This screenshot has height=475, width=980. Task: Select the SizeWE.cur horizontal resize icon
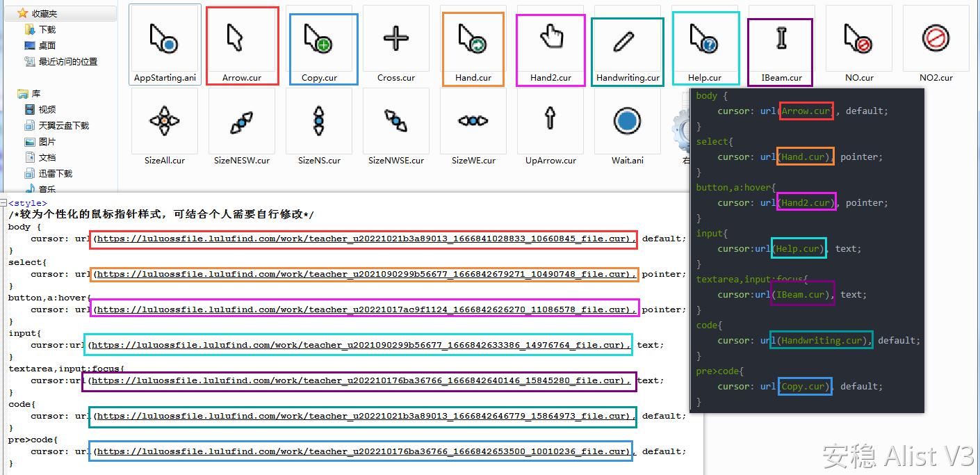pos(473,121)
